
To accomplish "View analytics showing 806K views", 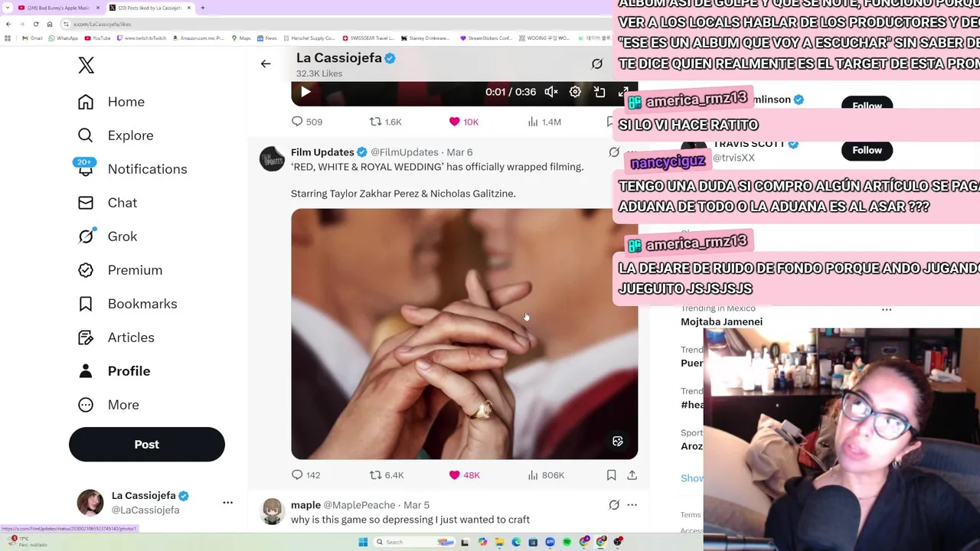I will click(x=546, y=475).
